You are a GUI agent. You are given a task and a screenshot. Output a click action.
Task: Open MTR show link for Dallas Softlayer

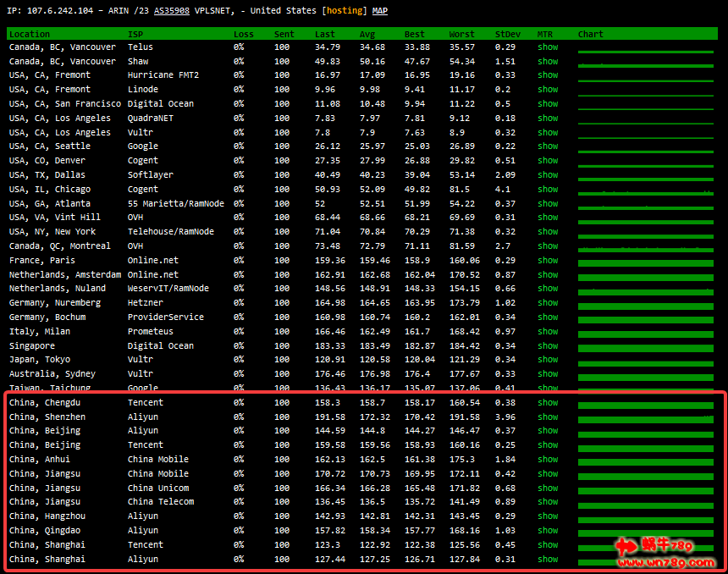[548, 175]
